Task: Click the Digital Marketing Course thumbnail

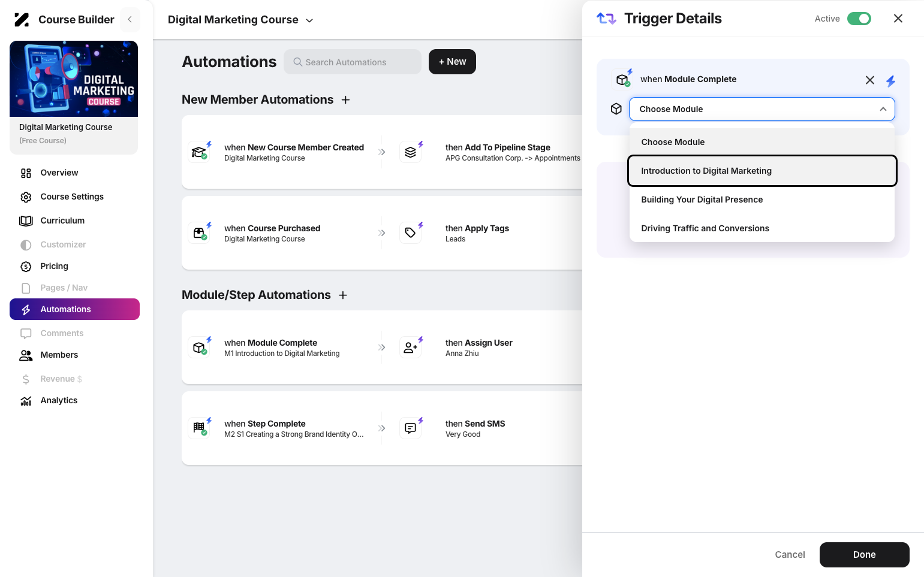Action: click(74, 78)
